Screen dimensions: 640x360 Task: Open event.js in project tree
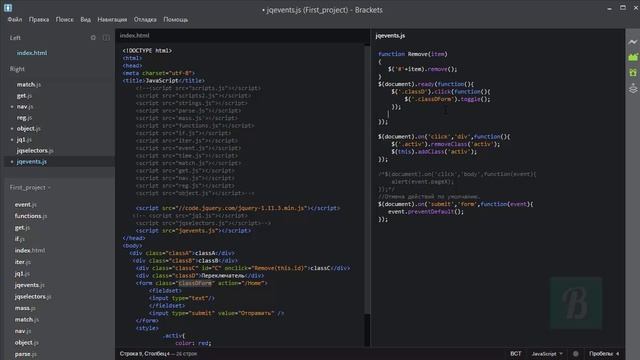click(25, 204)
